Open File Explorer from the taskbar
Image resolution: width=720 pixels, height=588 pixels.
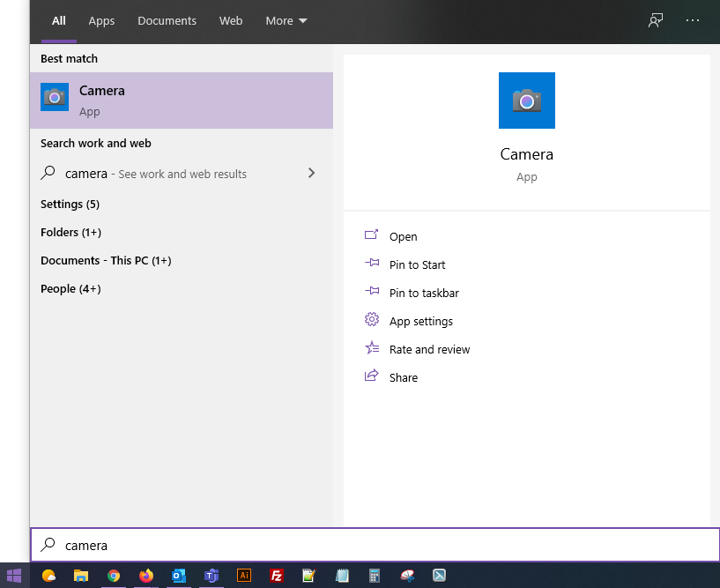(x=81, y=575)
